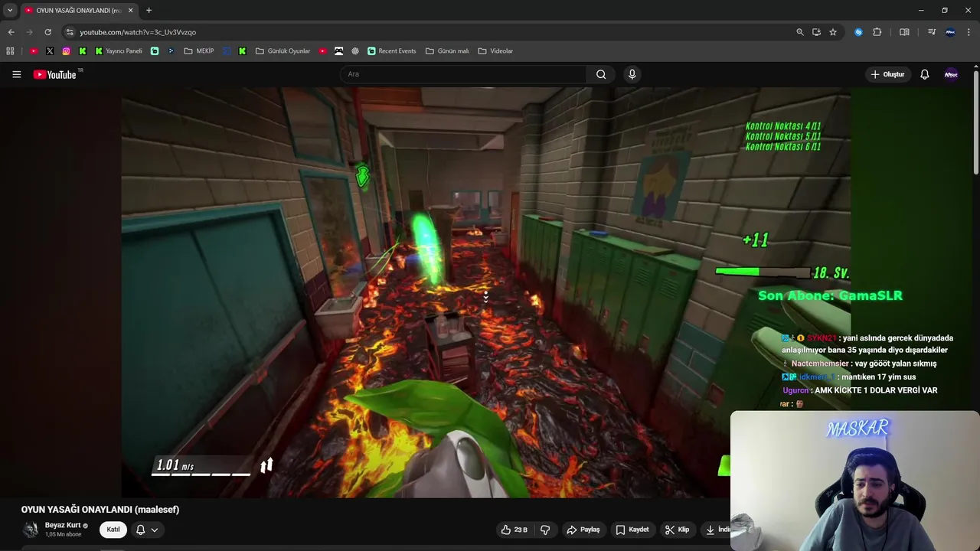
Task: Click the Oluştur create button
Action: tap(888, 74)
